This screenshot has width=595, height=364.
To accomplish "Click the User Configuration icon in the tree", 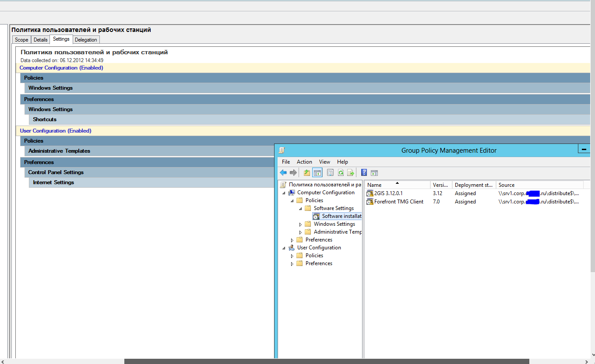I will click(x=292, y=248).
